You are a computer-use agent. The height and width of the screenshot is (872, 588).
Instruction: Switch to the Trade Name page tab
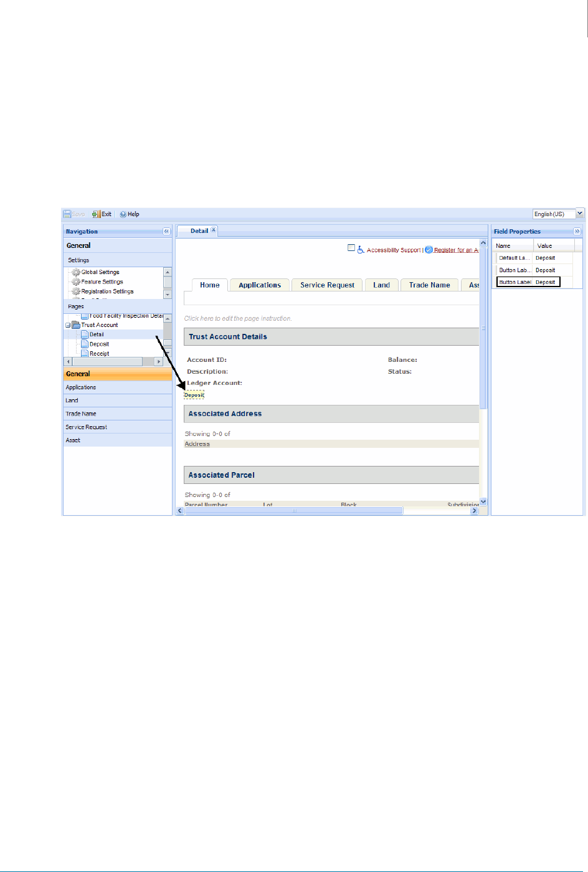click(430, 285)
